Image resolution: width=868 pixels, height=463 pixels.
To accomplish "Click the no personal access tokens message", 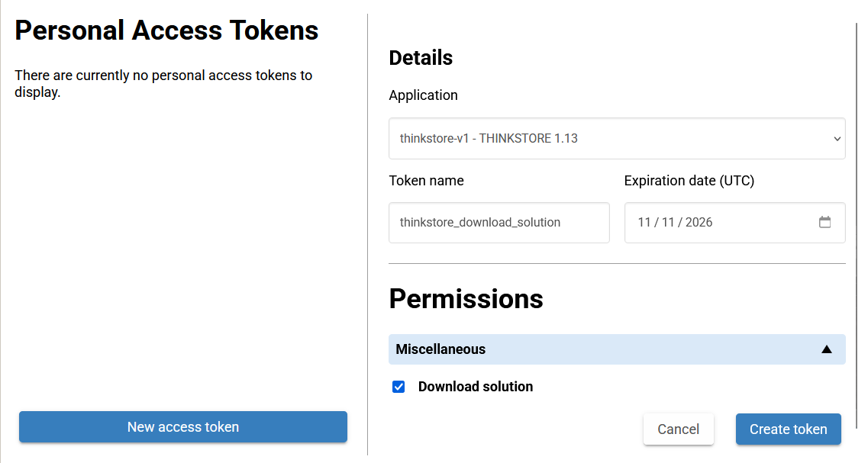I will point(163,84).
